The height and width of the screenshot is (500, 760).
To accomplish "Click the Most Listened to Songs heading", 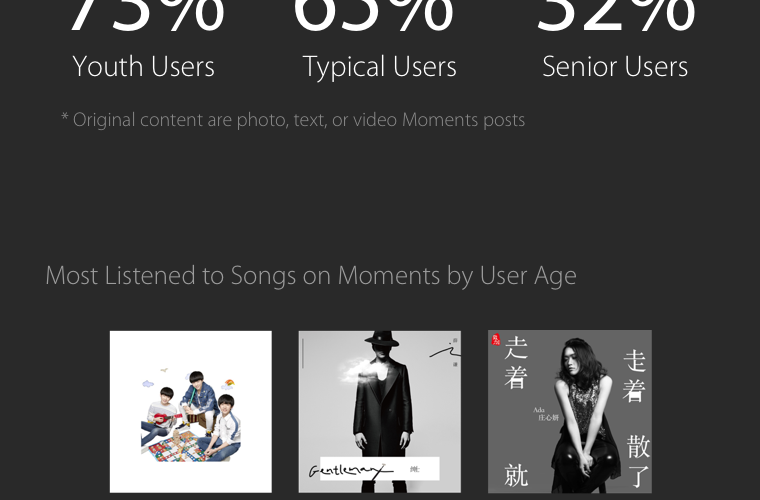I will [x=310, y=276].
